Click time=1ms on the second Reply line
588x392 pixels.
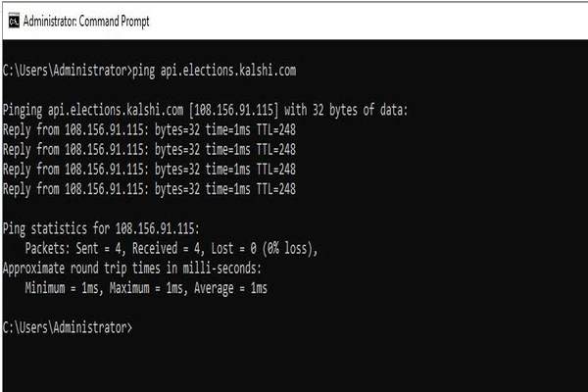[x=228, y=150]
